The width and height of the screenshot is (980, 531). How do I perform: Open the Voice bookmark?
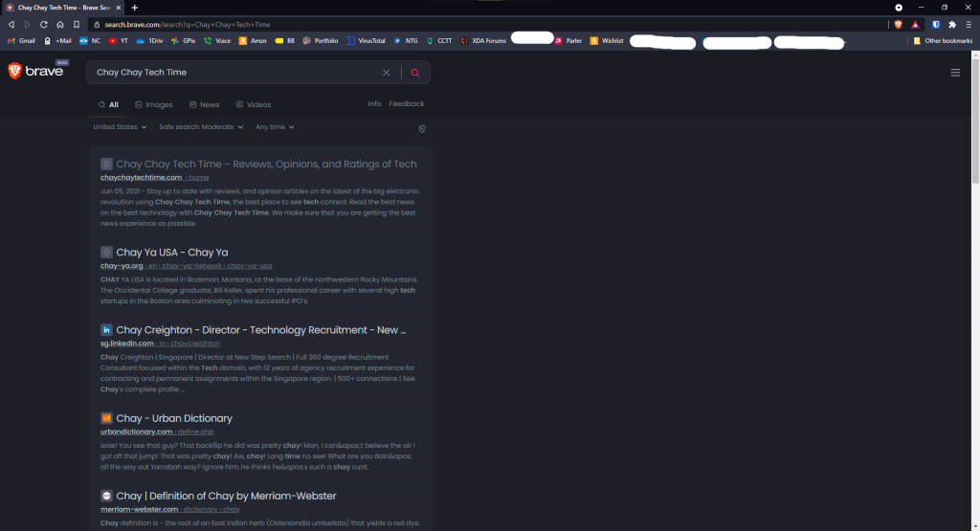coord(217,40)
